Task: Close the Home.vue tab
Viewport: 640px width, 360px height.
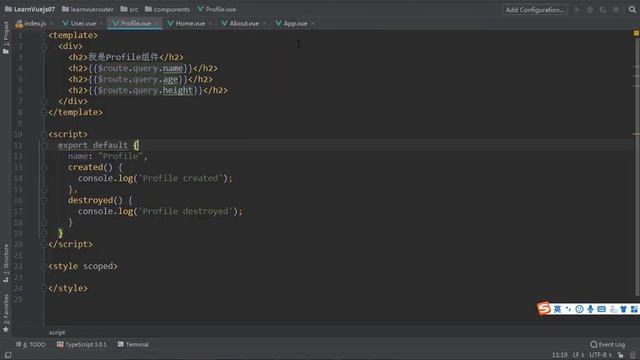Action: tap(210, 24)
